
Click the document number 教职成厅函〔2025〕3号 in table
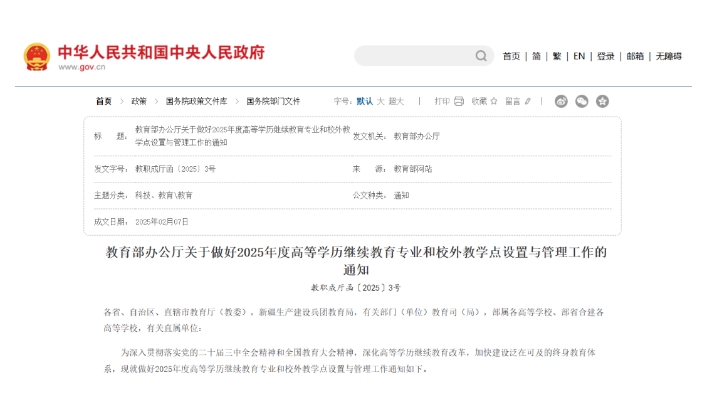pyautogui.click(x=175, y=169)
